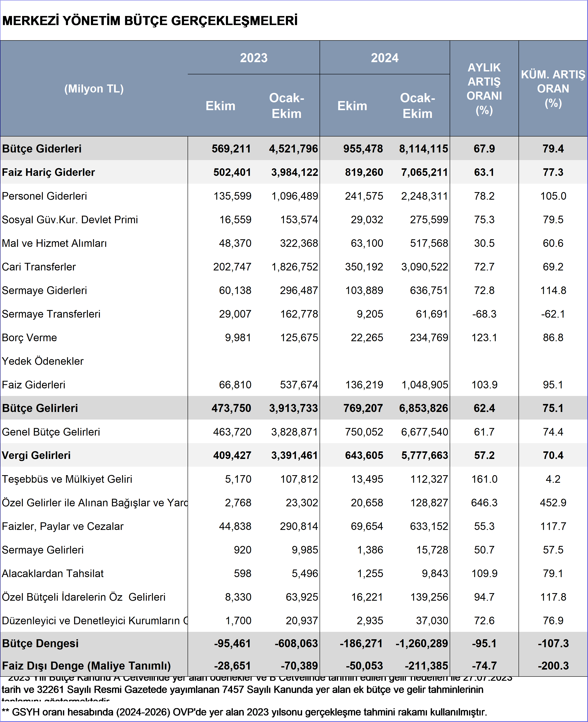Select Özel Gelirler monthly rate 646.3

[484, 503]
